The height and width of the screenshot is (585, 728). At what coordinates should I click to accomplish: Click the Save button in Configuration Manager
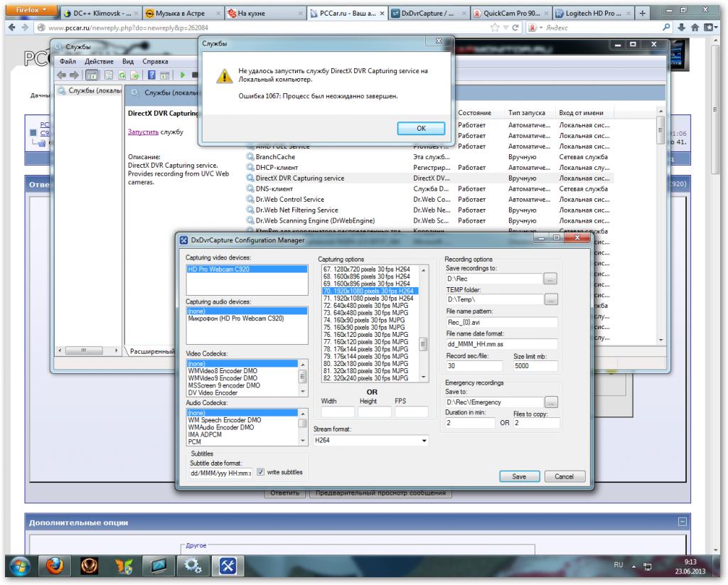(519, 476)
